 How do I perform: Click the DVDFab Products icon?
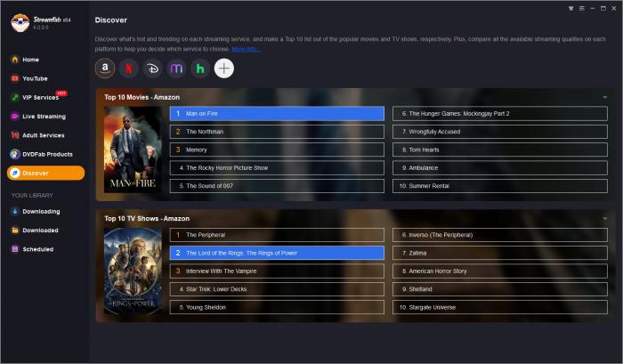pos(15,154)
